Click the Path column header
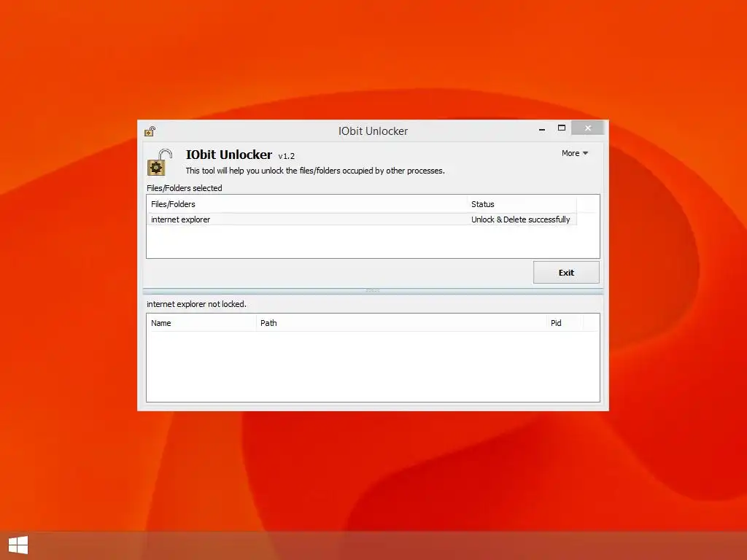747x560 pixels. coord(401,323)
